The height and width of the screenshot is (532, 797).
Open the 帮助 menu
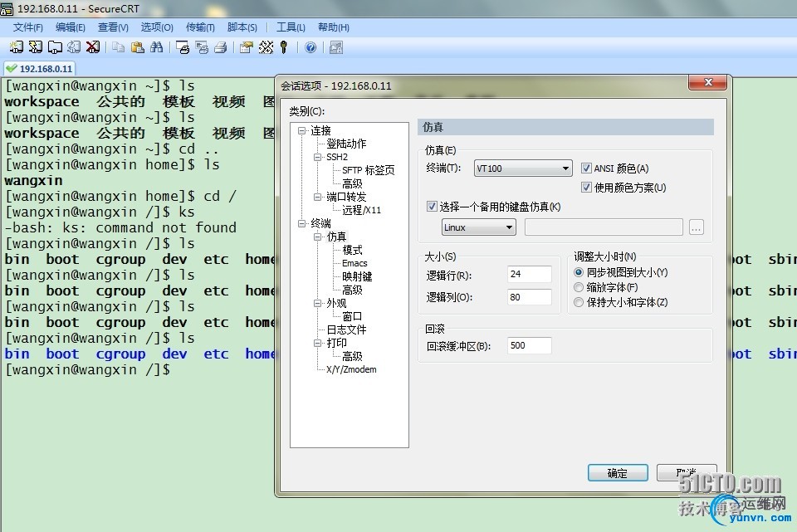(334, 27)
